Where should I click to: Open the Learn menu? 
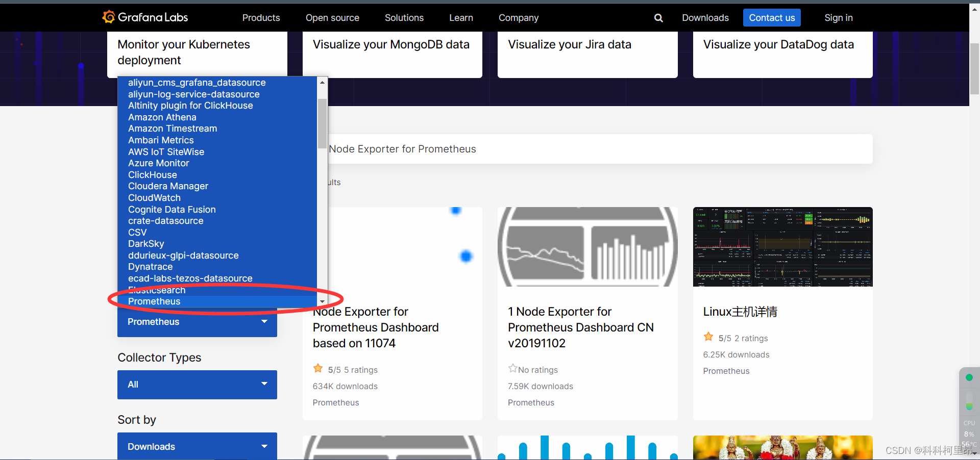point(461,18)
